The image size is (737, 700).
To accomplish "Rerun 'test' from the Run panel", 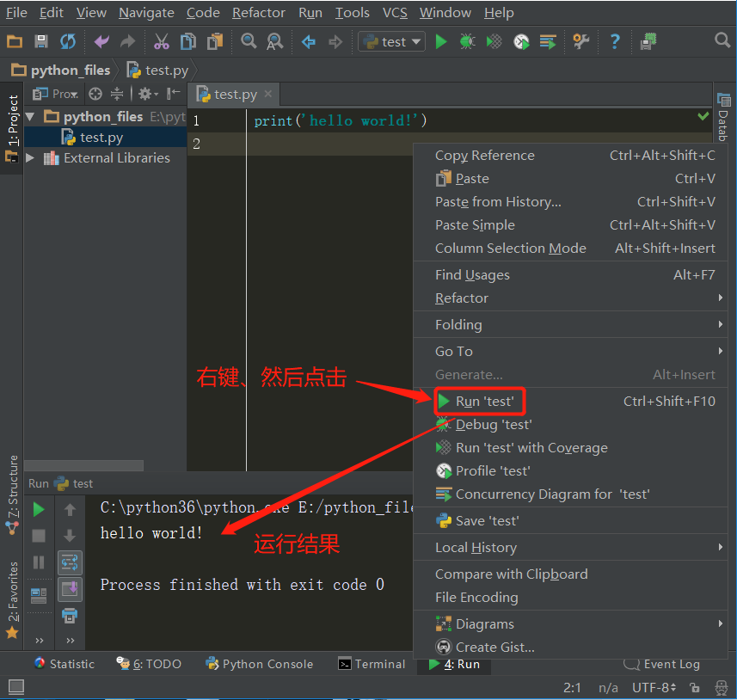I will (39, 510).
